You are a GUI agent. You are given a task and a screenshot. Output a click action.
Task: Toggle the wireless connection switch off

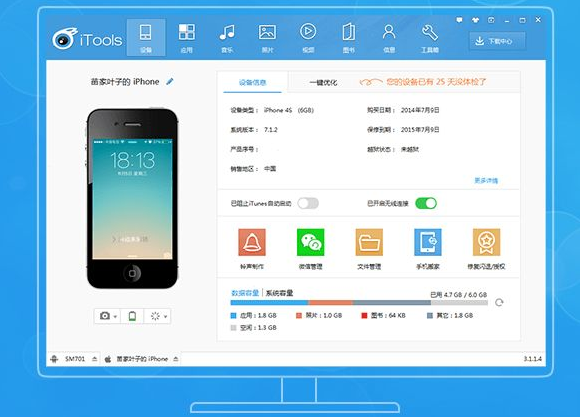click(426, 203)
